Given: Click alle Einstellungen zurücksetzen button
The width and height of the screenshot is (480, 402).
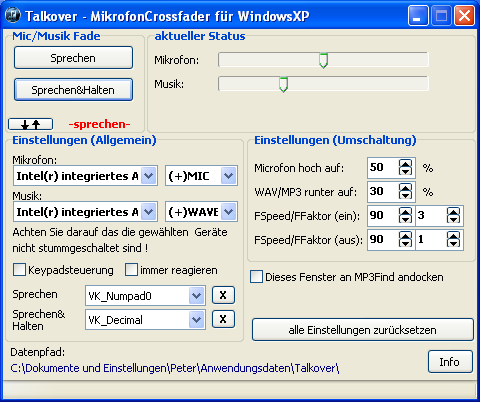Looking at the screenshot, I should (363, 330).
